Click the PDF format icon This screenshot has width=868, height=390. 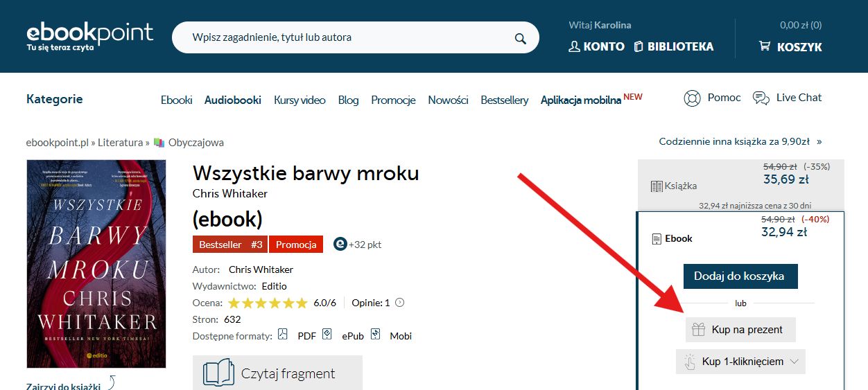pos(283,335)
